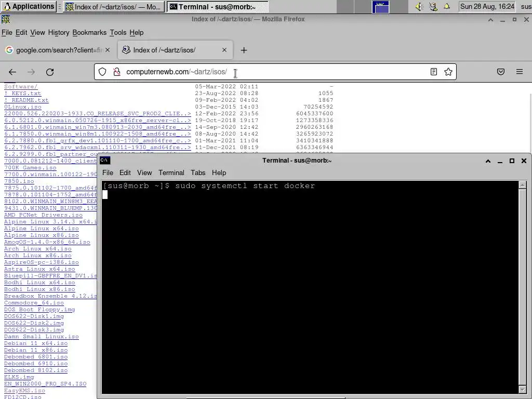The width and height of the screenshot is (532, 399).
Task: Open Terminal Tabs menu
Action: (198, 172)
